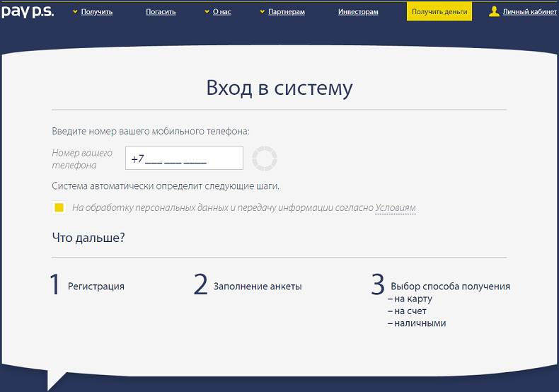This screenshot has width=559, height=392.
Task: Expand the Получить dropdown arrow
Action: 75,12
